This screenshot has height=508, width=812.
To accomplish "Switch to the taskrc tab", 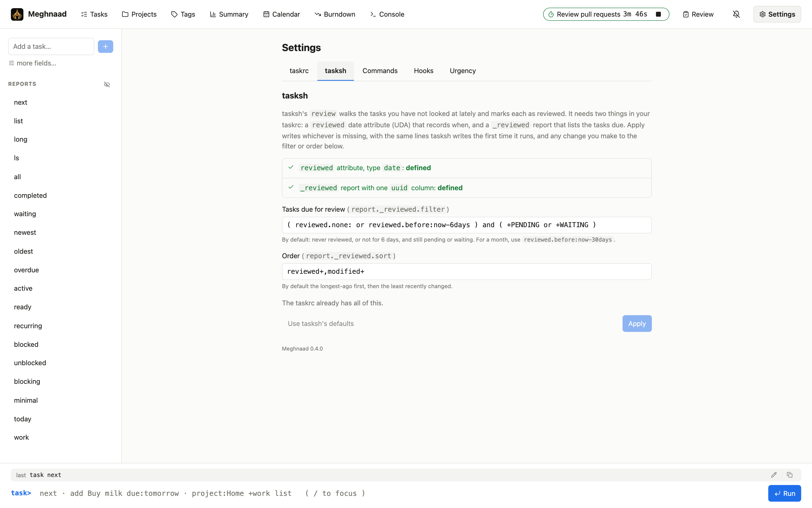I will pyautogui.click(x=299, y=71).
